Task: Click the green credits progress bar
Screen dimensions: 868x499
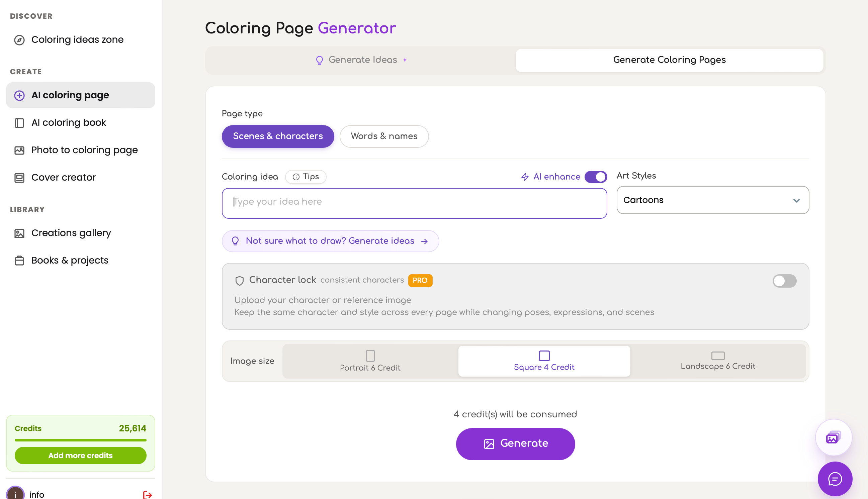Action: [x=80, y=440]
